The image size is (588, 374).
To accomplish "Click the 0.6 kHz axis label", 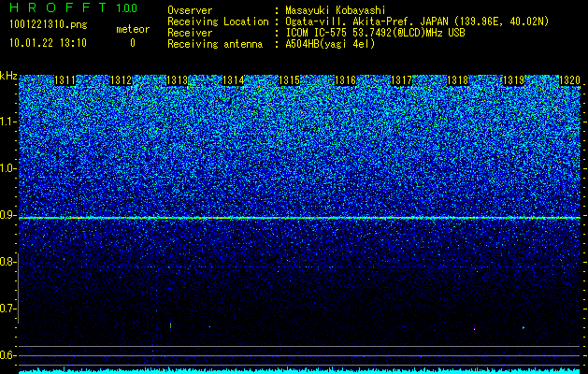I will (7, 355).
